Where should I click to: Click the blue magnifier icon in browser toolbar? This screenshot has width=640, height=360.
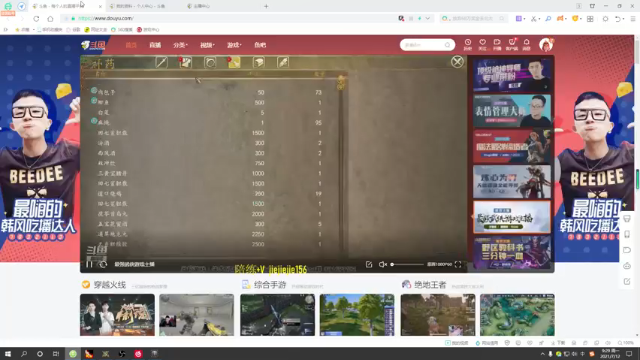[548, 18]
